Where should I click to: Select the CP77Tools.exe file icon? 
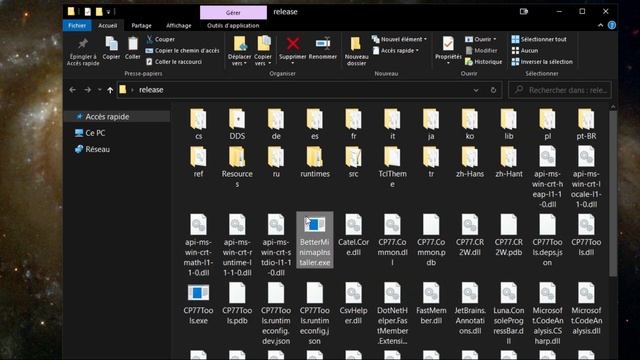[x=198, y=293]
